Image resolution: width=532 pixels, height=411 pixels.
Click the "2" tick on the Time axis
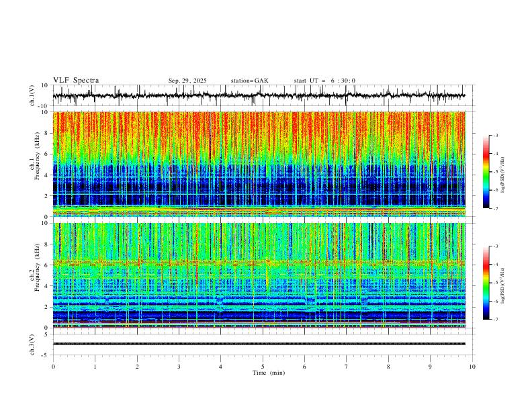(x=137, y=367)
